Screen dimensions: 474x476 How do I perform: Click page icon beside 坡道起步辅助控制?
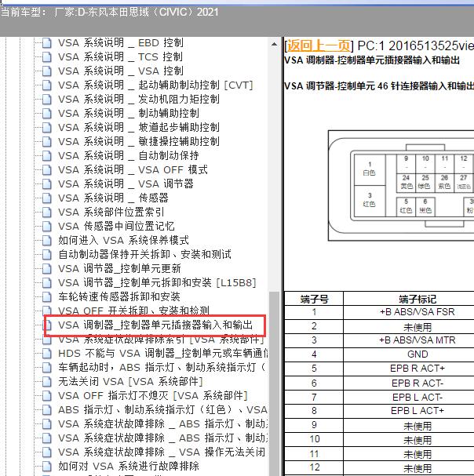46,128
